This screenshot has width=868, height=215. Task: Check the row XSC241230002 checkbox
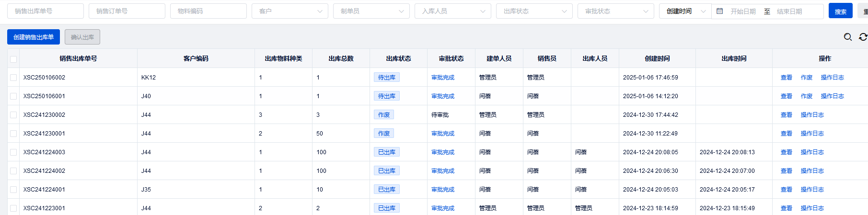pos(13,115)
